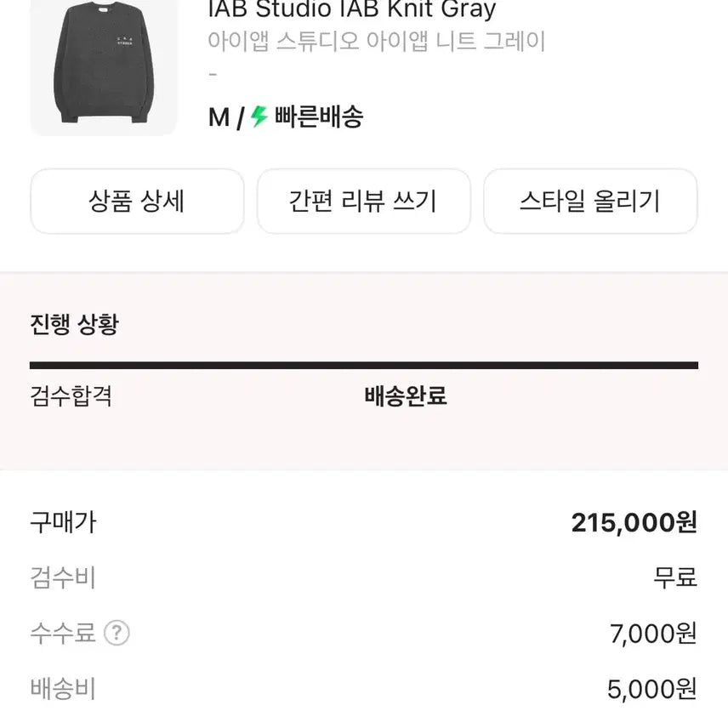
Task: Click the Korean product name 아이앱 스튜디오 text
Action: [x=376, y=42]
